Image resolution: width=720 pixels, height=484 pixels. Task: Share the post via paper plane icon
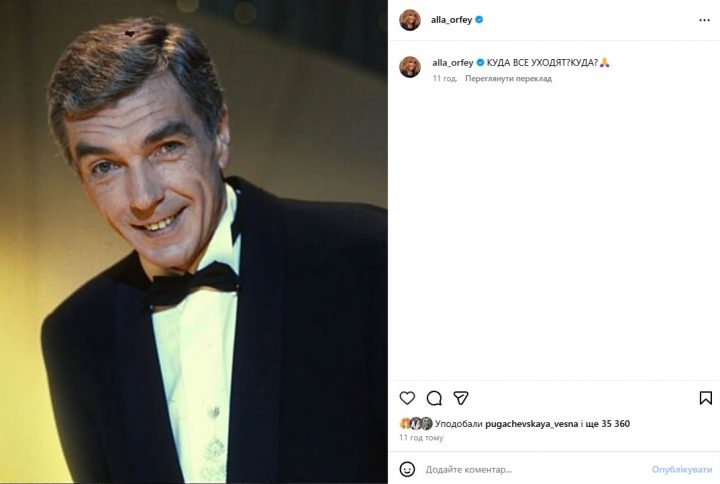[461, 398]
